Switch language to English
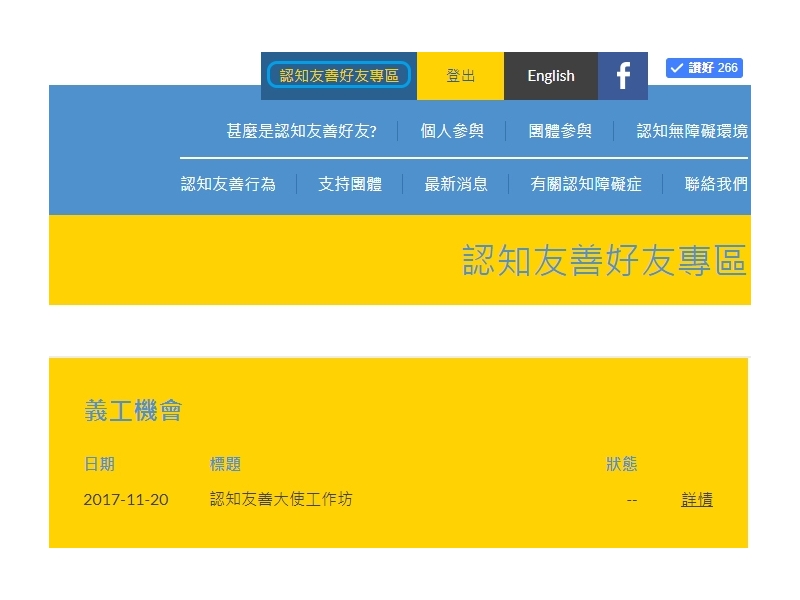 [551, 76]
